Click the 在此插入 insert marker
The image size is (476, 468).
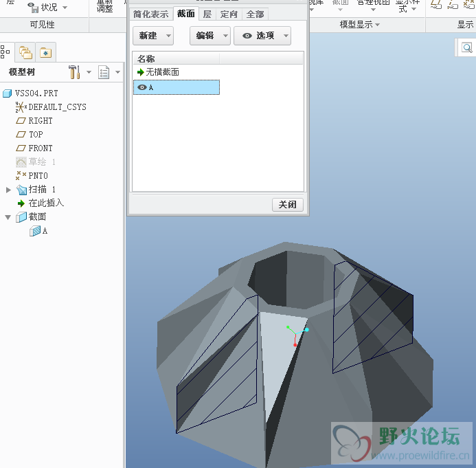coord(46,203)
